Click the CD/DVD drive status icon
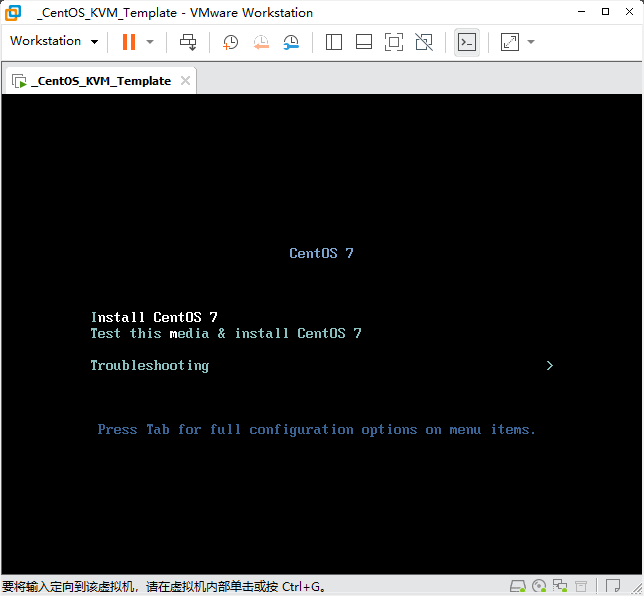 (x=539, y=586)
